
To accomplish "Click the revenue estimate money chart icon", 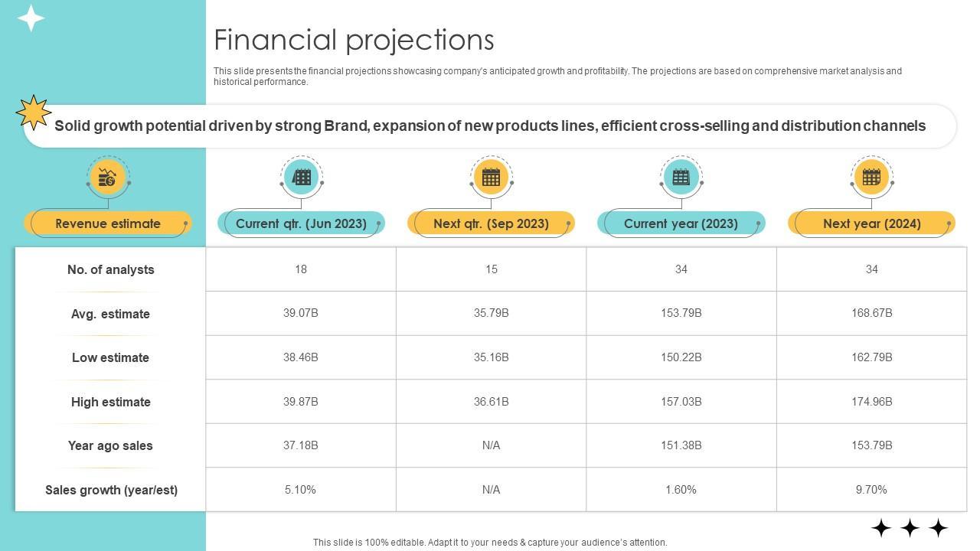I will click(x=108, y=178).
